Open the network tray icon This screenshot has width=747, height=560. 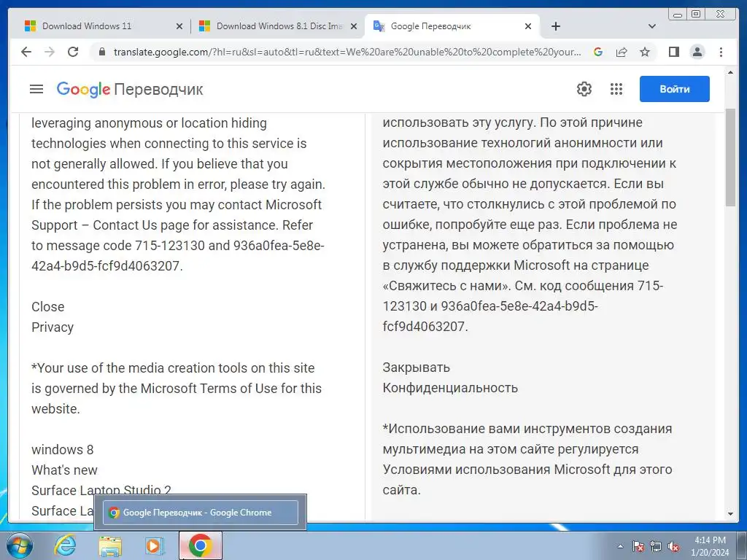point(656,546)
